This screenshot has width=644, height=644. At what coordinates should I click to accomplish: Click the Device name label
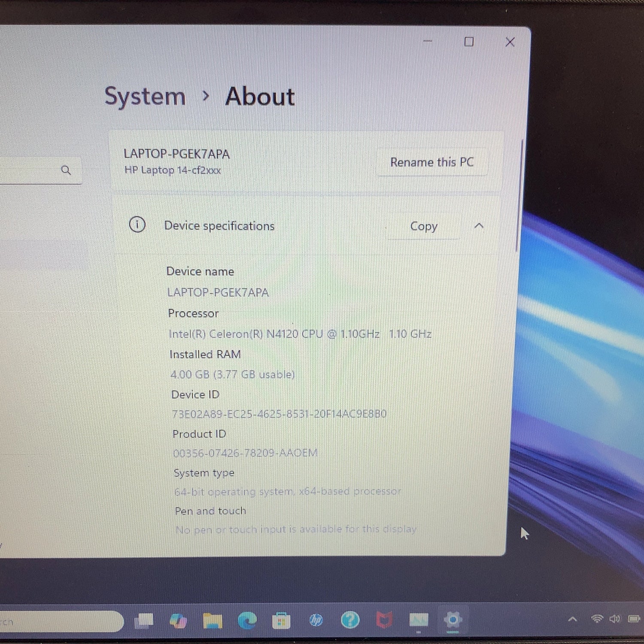[x=200, y=271]
